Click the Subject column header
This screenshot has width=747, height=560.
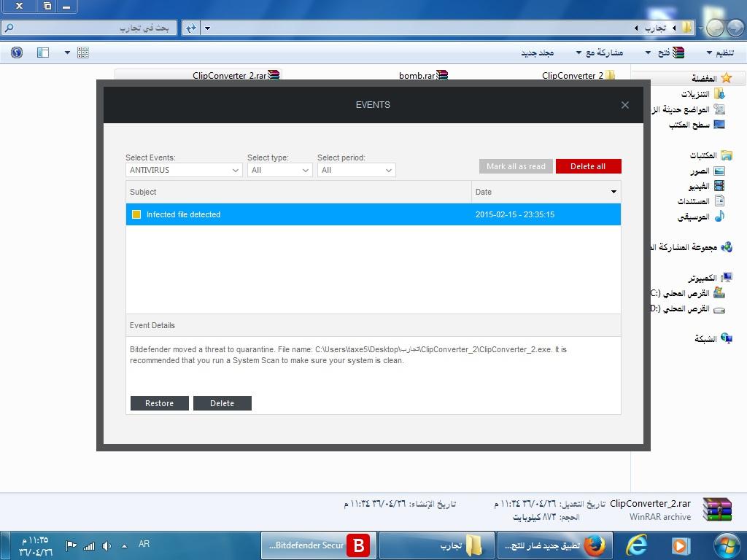click(x=298, y=192)
